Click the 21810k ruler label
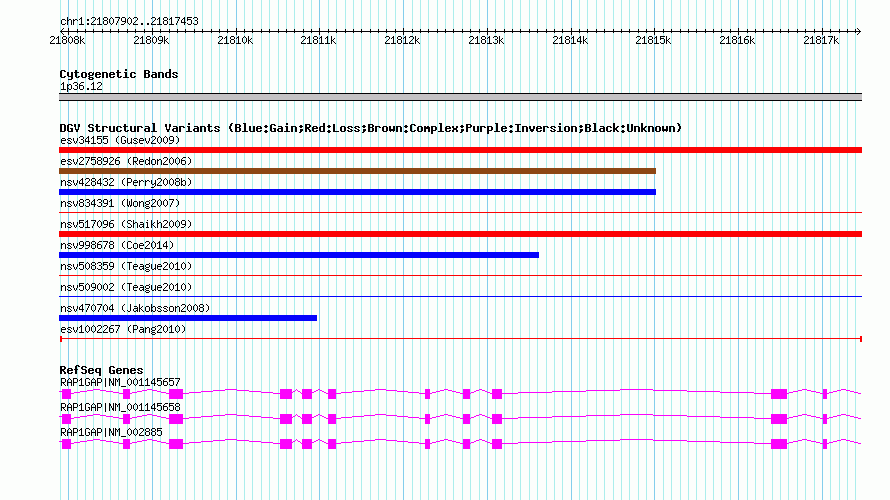The image size is (890, 500). coord(235,40)
